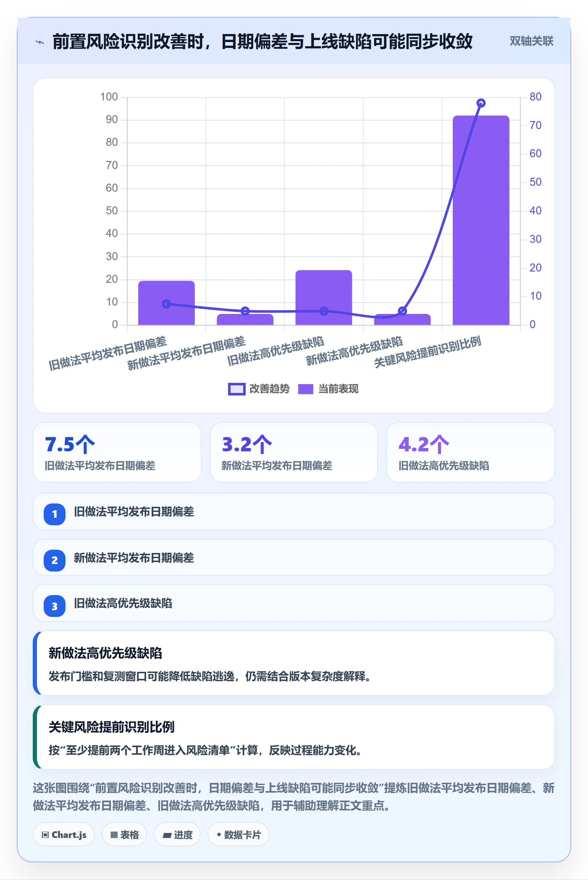Click the 关键风险提前识别比例 tall bar
This screenshot has width=588, height=880.
point(481,220)
